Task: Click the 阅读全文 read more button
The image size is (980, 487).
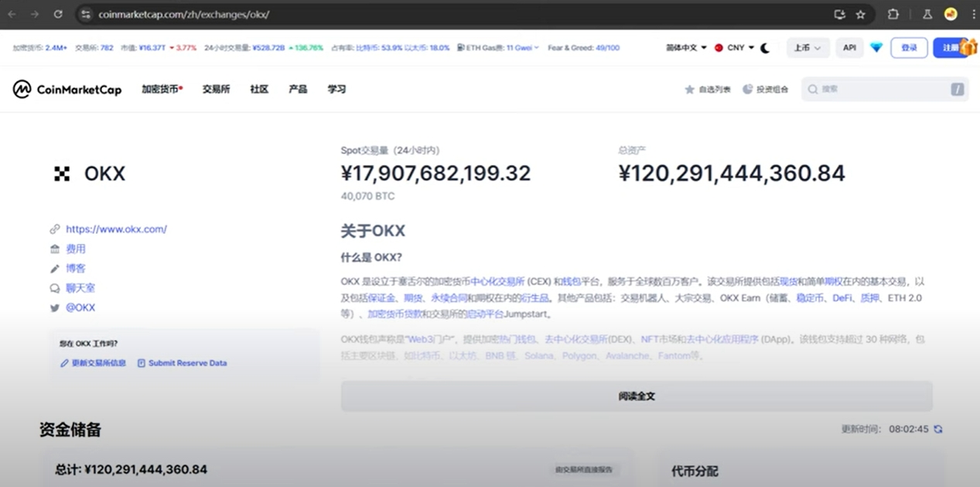Action: pos(637,396)
